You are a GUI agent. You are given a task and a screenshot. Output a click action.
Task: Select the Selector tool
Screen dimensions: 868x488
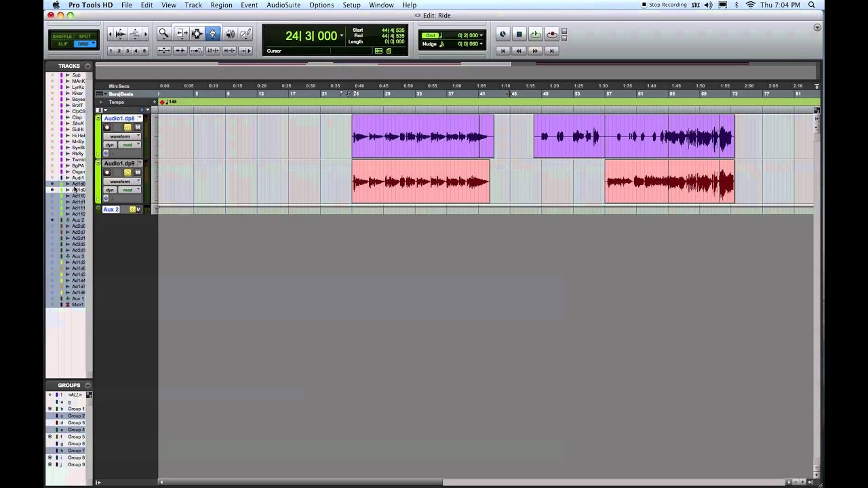point(197,33)
